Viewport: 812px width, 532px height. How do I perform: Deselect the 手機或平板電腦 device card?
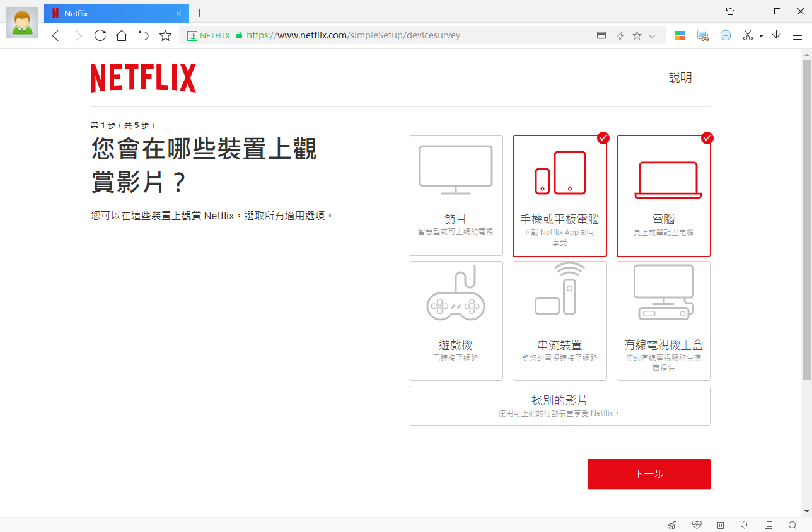[x=560, y=195]
